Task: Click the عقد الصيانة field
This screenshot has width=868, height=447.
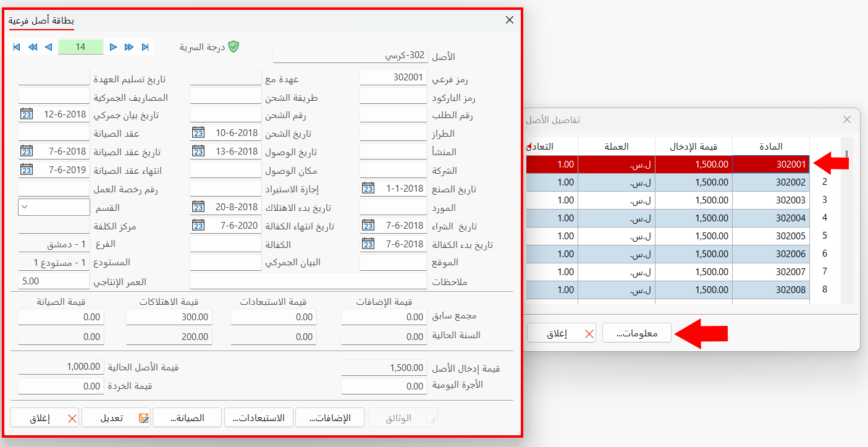Action: tap(54, 133)
